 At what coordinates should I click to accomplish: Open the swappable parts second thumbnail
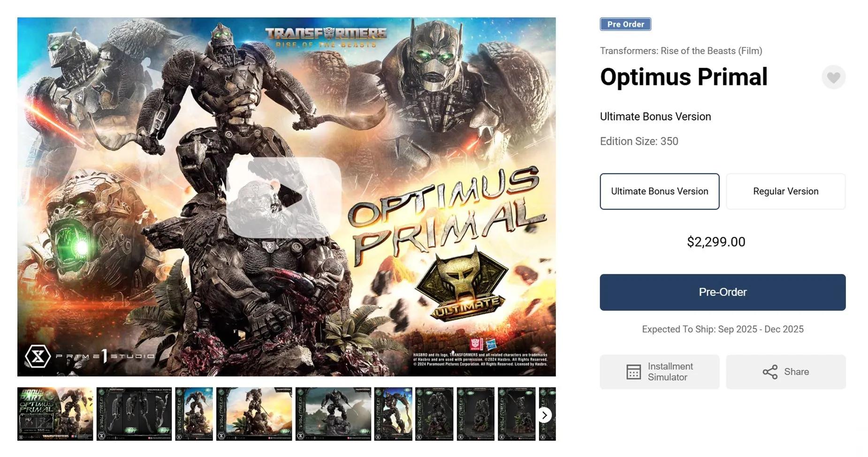(x=134, y=414)
